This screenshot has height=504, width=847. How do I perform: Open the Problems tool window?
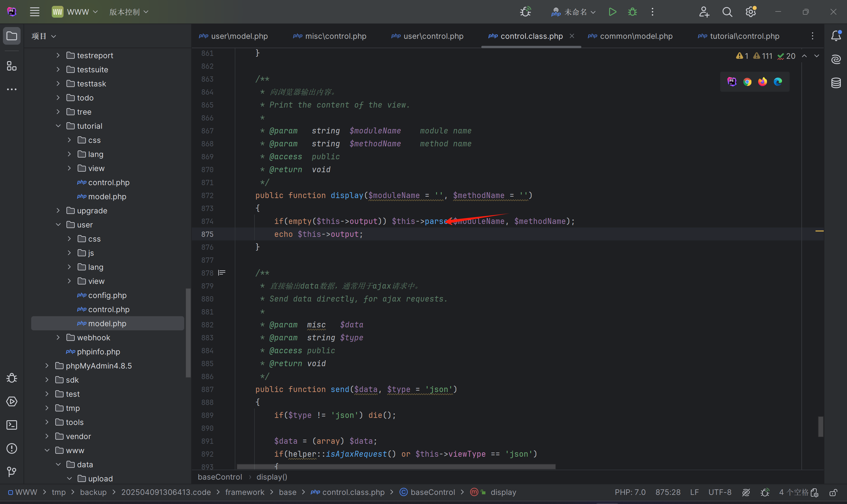pyautogui.click(x=11, y=449)
